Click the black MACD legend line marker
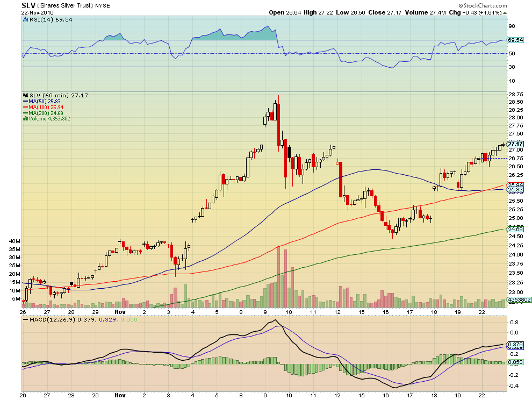Image resolution: width=532 pixels, height=400 pixels. 25,319
